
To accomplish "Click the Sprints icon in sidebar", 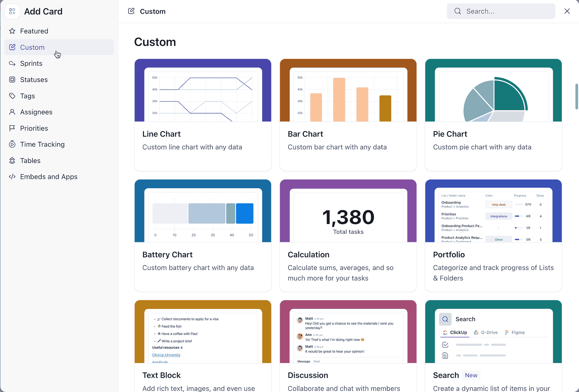I will 12,63.
